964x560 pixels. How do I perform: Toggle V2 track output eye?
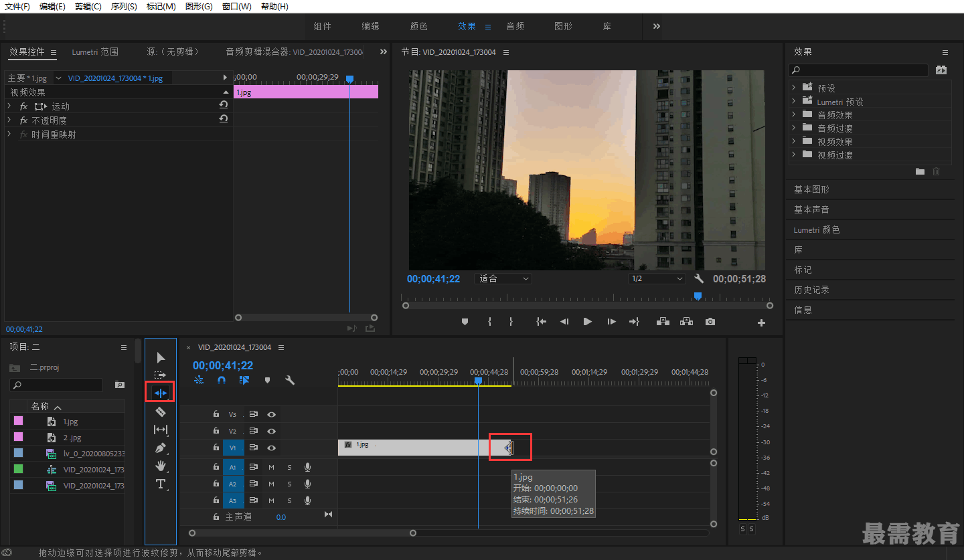tap(271, 431)
